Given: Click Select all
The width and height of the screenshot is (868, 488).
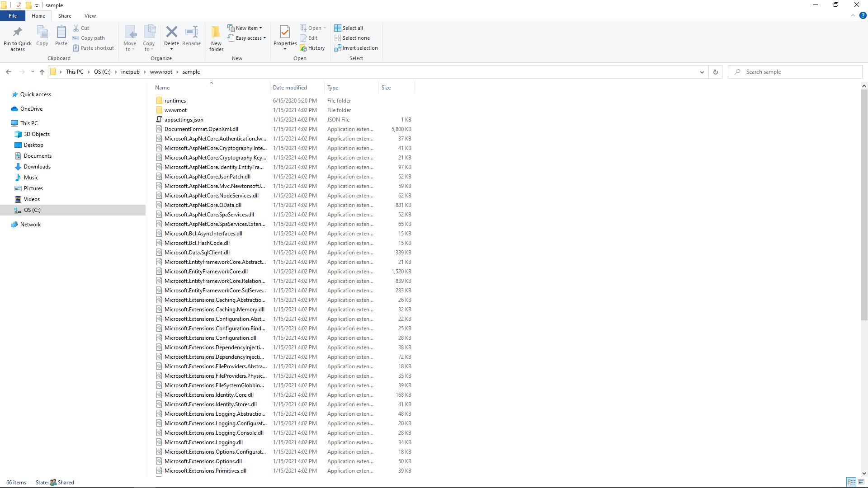Looking at the screenshot, I should pyautogui.click(x=349, y=28).
